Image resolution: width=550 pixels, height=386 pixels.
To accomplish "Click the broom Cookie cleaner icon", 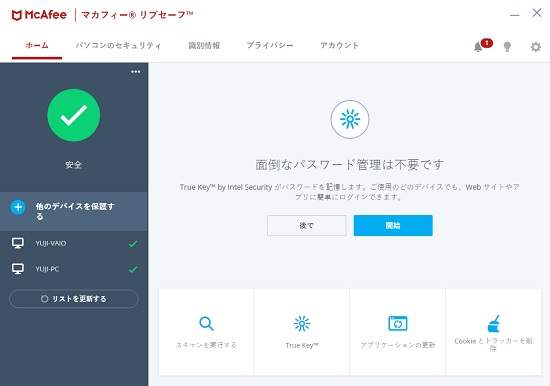I will click(x=494, y=324).
